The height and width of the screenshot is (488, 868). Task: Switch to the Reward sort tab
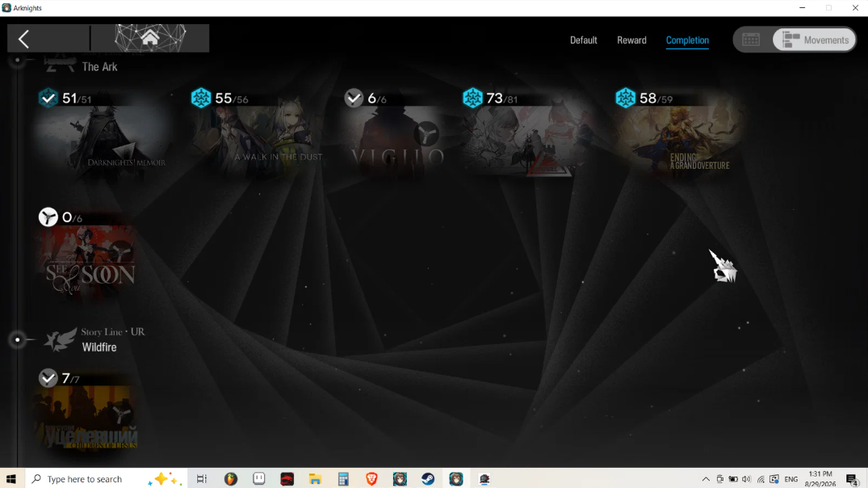pyautogui.click(x=631, y=40)
